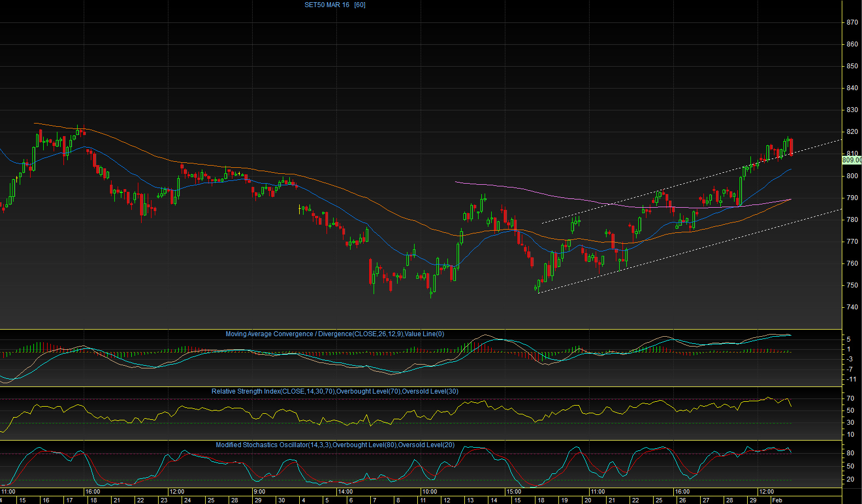Select the Modified Stochastics Oscillator indicator label
Viewport: 862px width, 504px height.
coord(335,445)
